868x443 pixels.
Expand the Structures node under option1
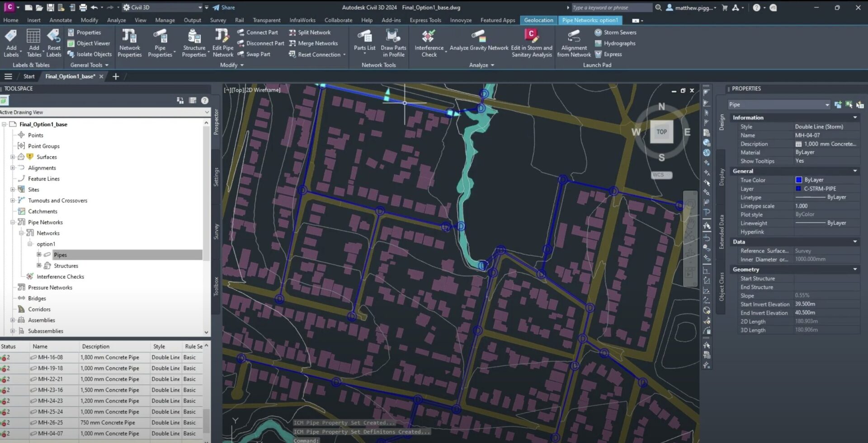point(38,266)
